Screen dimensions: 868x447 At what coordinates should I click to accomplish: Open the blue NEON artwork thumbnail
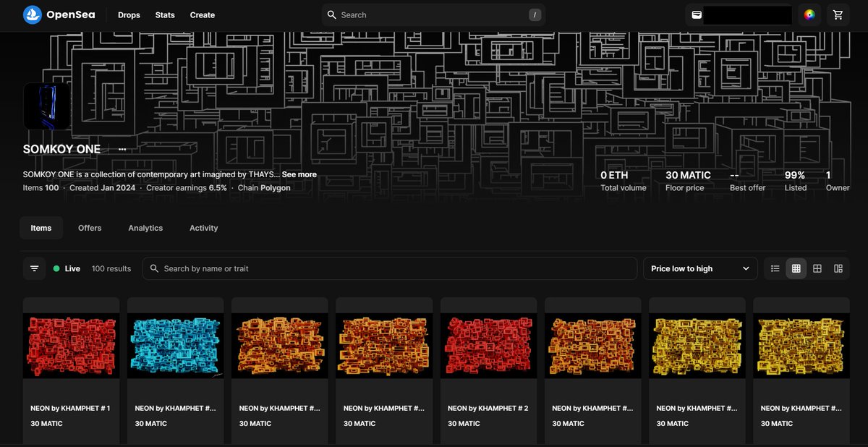(x=175, y=346)
